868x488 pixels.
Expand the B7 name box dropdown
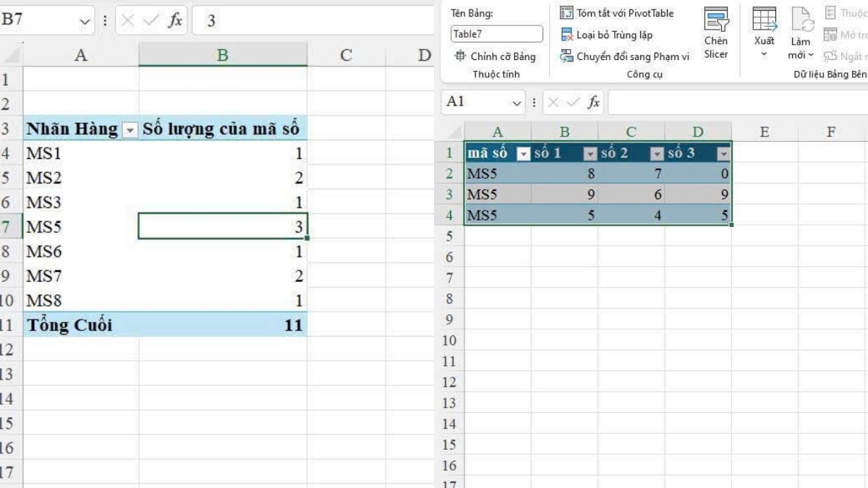[85, 21]
